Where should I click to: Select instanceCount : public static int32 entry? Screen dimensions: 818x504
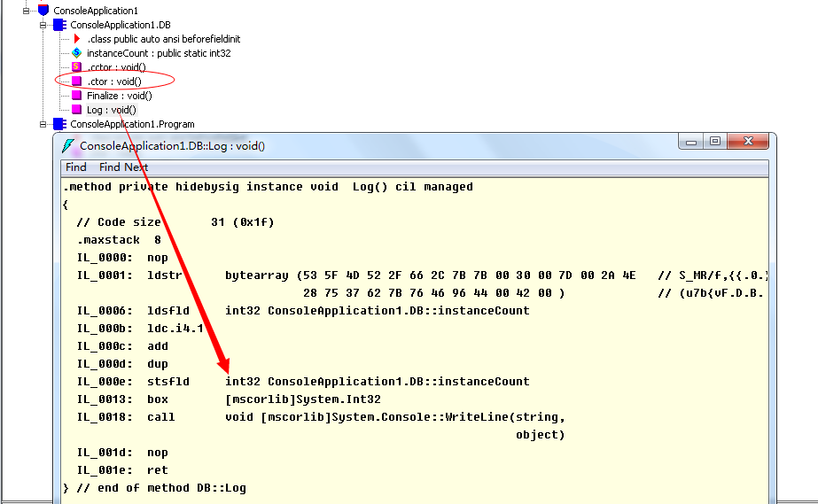click(x=159, y=53)
